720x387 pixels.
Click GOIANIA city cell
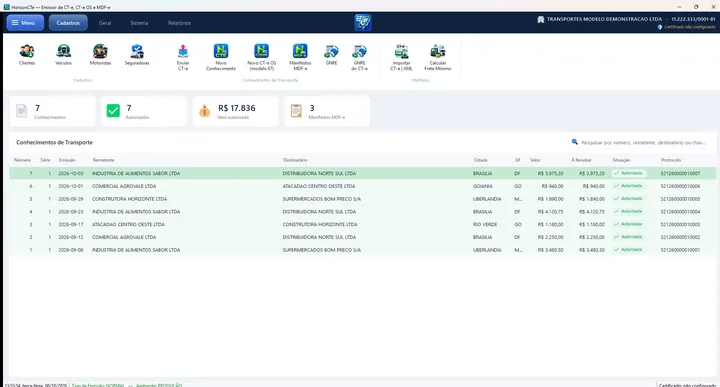coord(482,186)
